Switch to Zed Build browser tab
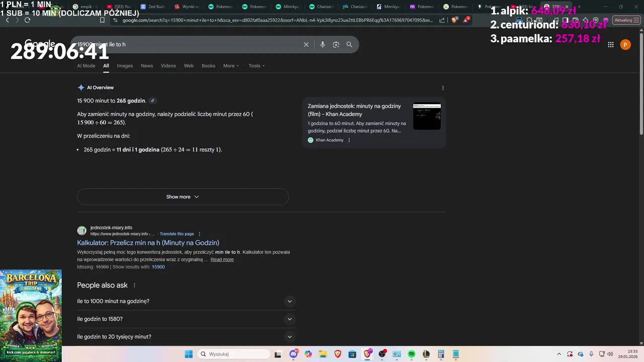Screen dimensions: 644x362 [x=153, y=7]
